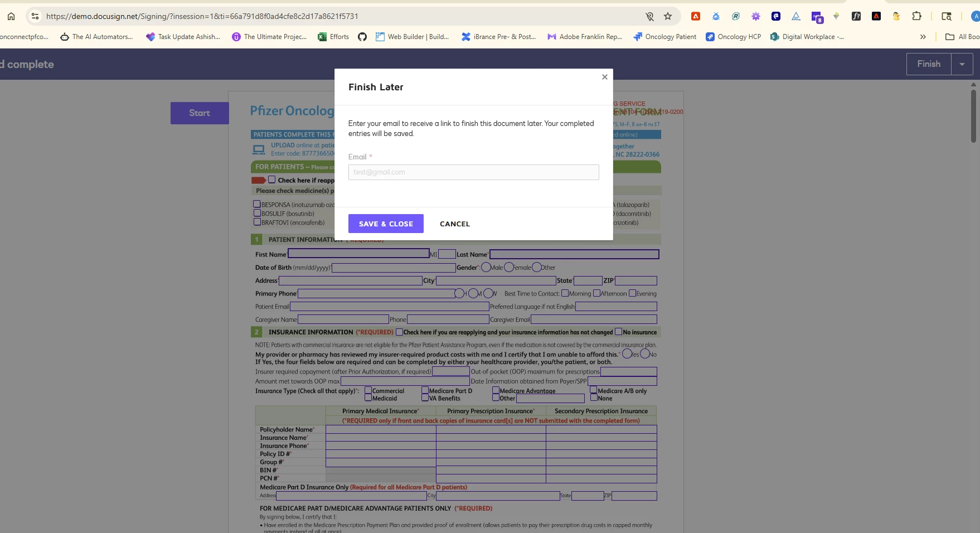Screen dimensions: 980x533
Task: Open the Oncology Patient bookmark
Action: click(x=664, y=37)
